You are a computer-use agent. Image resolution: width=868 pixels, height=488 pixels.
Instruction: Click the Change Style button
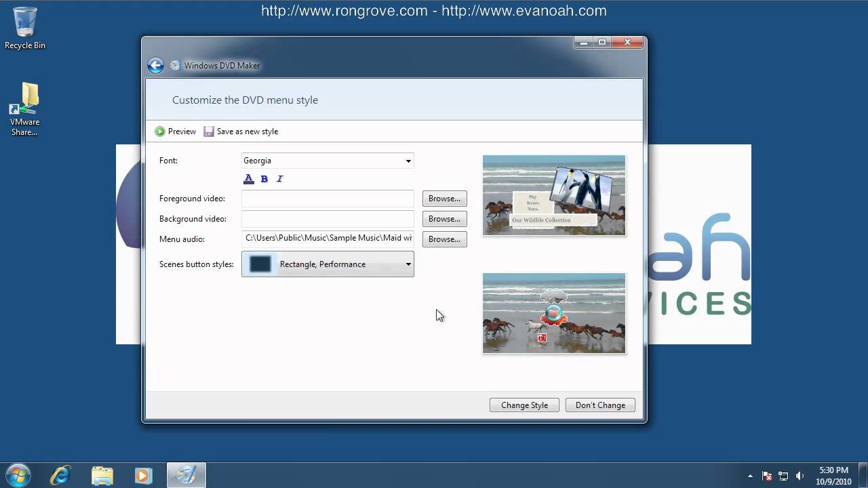(x=524, y=405)
